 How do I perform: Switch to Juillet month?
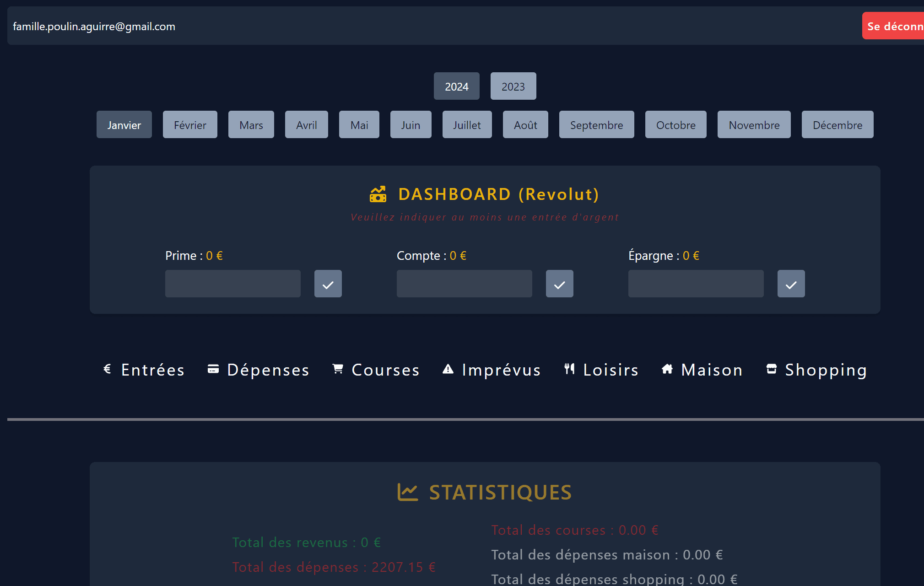[467, 124]
